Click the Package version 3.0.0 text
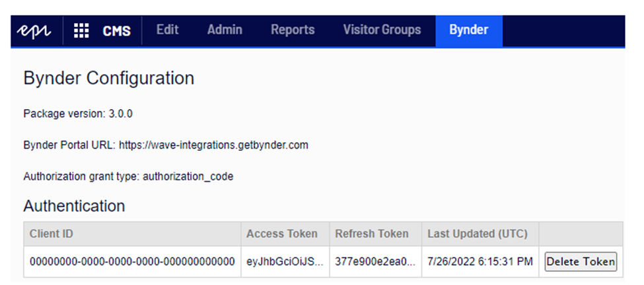This screenshot has width=644, height=285. pyautogui.click(x=78, y=113)
